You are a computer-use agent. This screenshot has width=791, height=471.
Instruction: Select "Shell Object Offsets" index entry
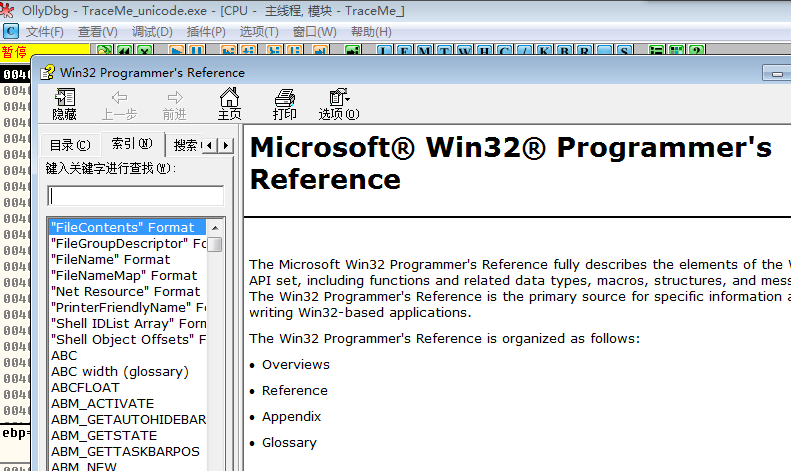click(x=128, y=340)
